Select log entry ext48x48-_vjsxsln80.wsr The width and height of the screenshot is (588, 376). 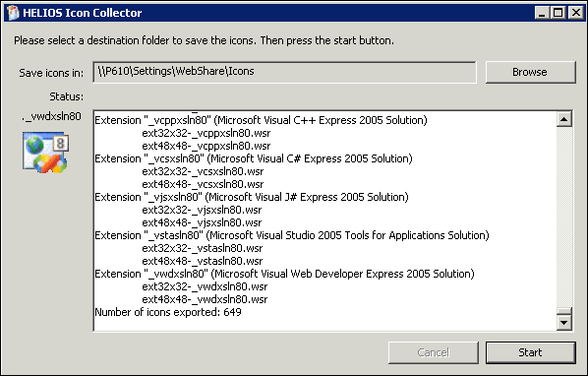coord(202,222)
